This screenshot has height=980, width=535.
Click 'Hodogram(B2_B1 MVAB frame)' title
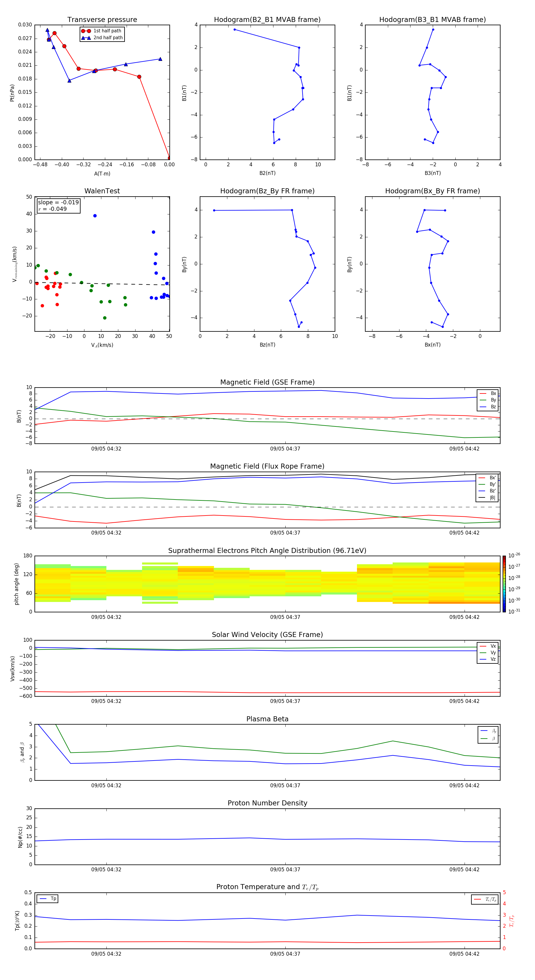tap(267, 20)
